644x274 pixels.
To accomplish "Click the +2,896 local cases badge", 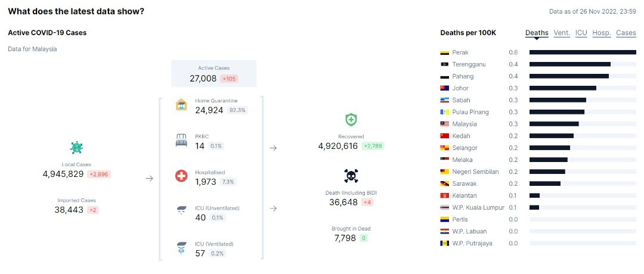I will [x=98, y=175].
